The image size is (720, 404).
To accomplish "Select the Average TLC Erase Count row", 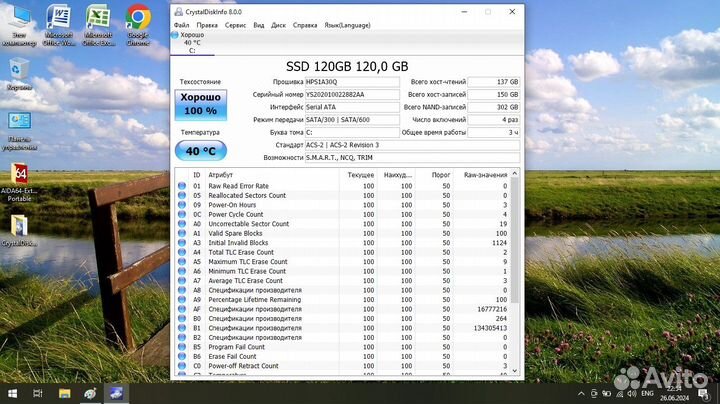I will tap(343, 281).
